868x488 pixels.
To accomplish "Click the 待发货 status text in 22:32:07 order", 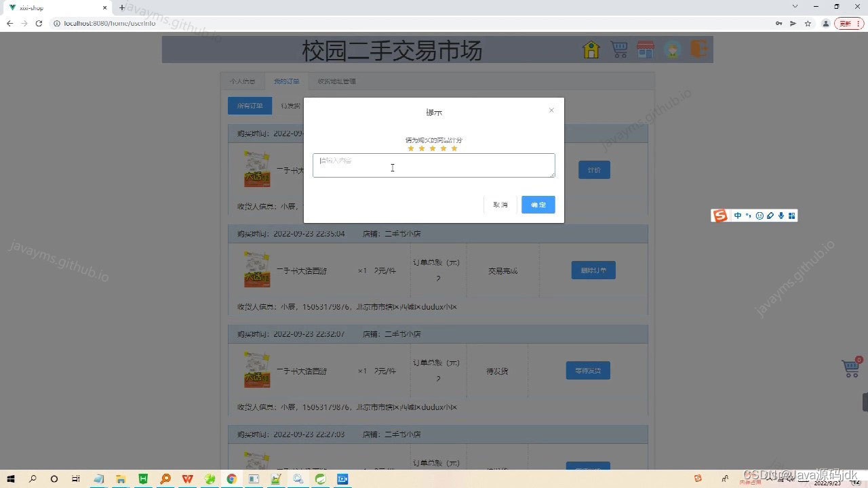I will click(497, 371).
